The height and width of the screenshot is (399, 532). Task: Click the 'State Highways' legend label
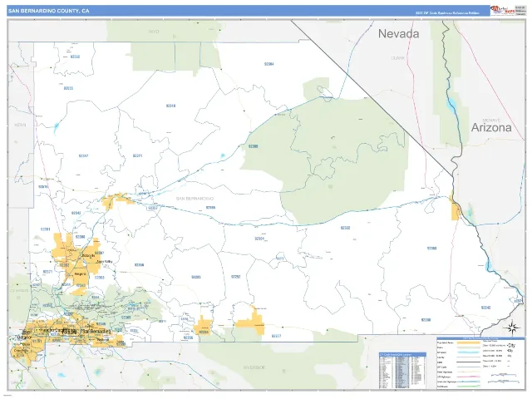point(445,372)
